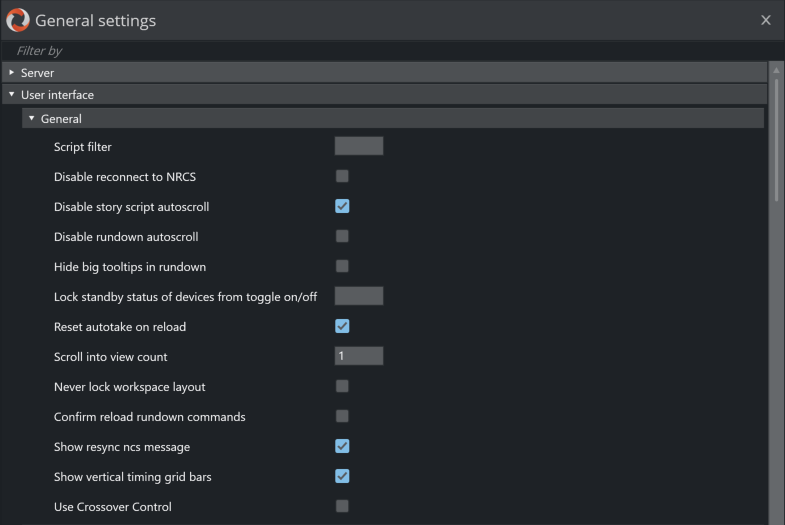Collapse the User interface section
The image size is (785, 525).
[x=12, y=95]
